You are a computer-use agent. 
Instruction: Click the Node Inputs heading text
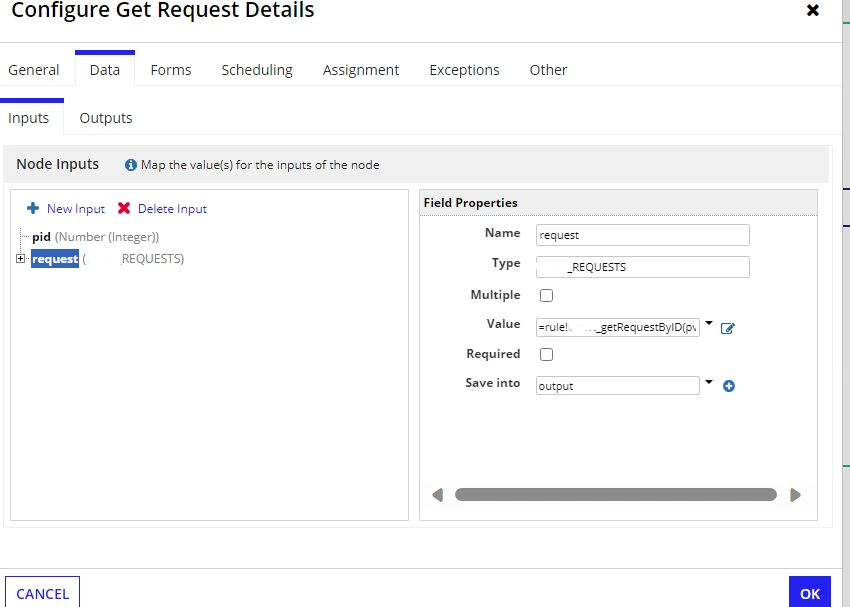pos(57,164)
